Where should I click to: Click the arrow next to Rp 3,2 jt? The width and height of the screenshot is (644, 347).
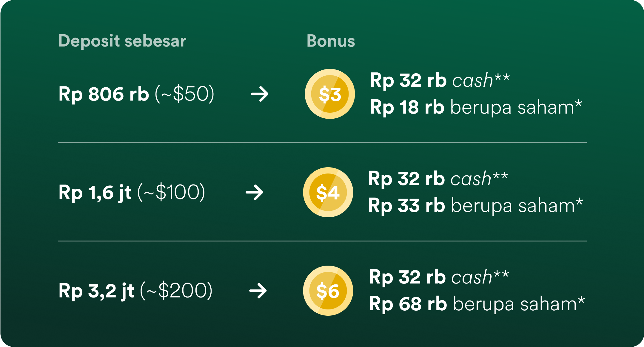[258, 291]
